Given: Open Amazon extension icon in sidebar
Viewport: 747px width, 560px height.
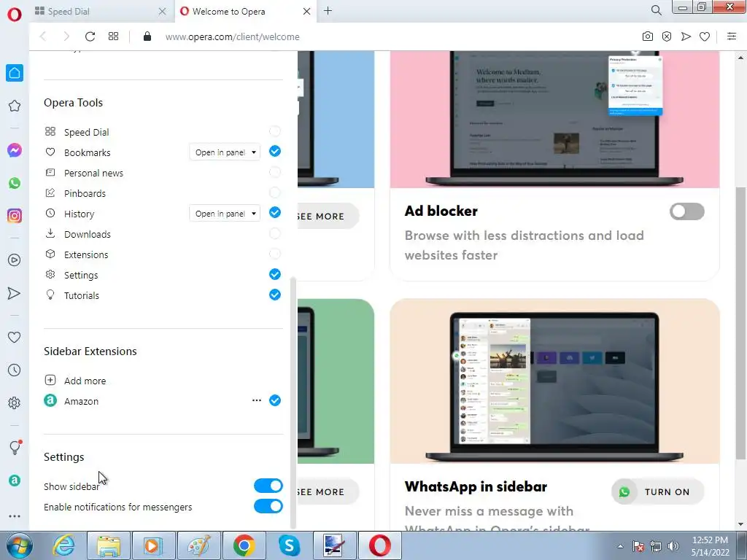Looking at the screenshot, I should coord(15,481).
